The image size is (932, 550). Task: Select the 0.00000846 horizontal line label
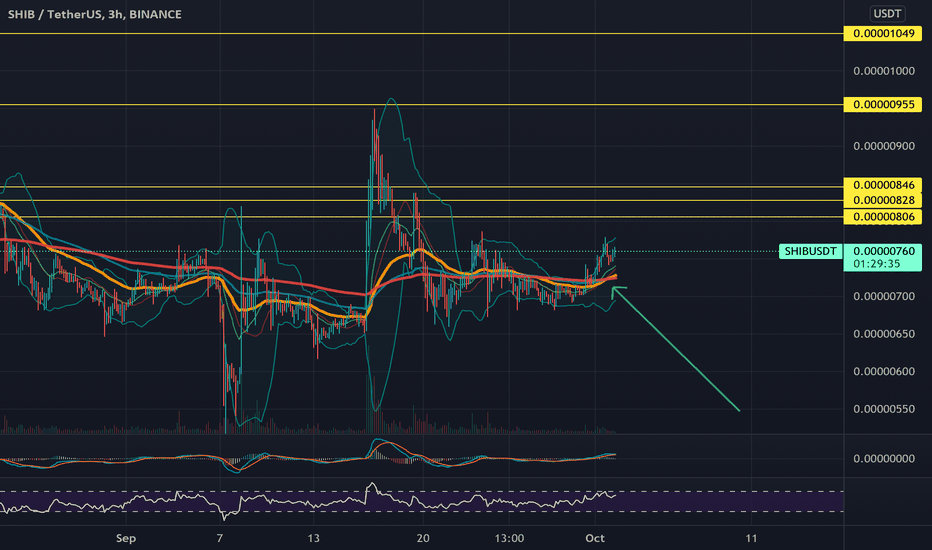point(883,185)
